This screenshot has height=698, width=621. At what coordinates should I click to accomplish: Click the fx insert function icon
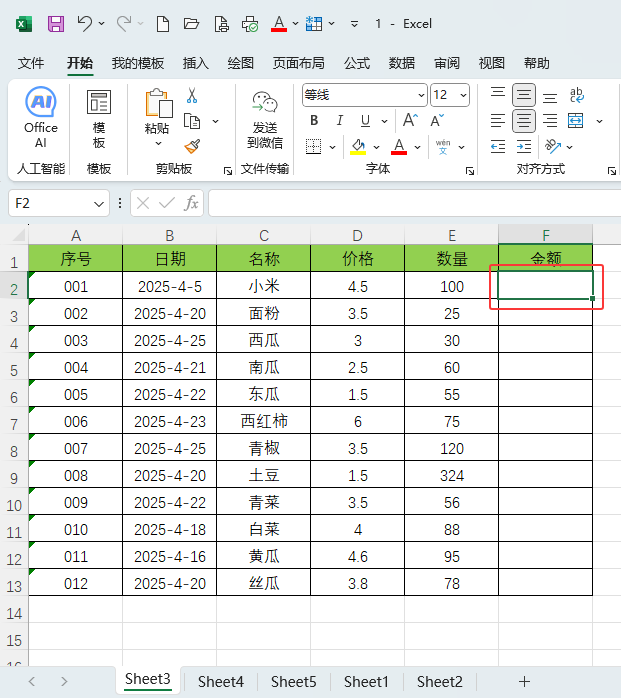191,203
